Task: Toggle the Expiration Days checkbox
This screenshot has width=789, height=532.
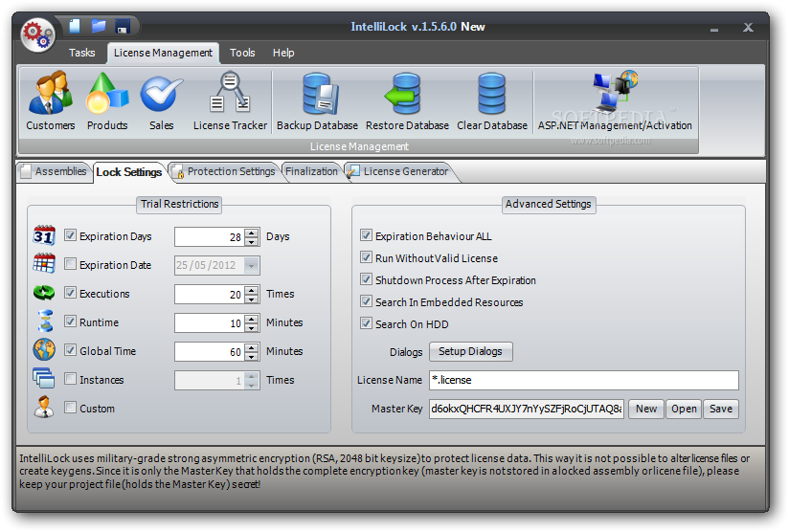Action: click(x=70, y=235)
